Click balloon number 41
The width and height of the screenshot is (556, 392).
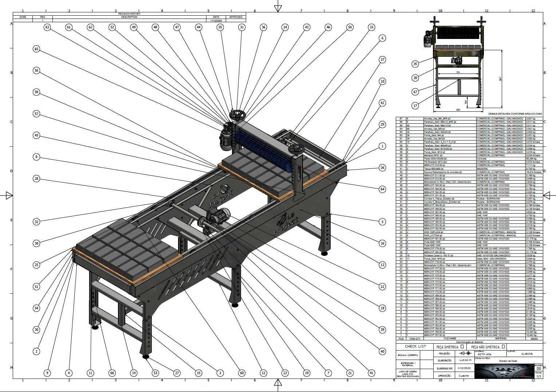[x=371, y=373]
